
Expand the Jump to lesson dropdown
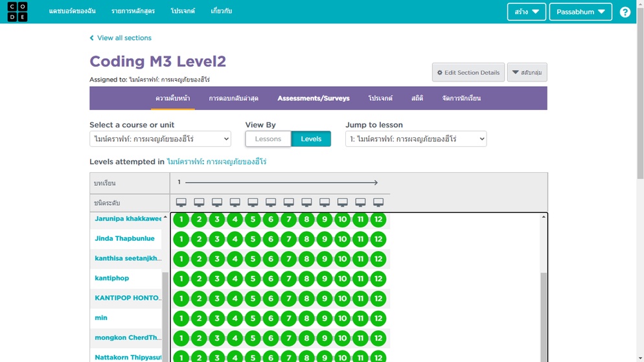click(416, 139)
